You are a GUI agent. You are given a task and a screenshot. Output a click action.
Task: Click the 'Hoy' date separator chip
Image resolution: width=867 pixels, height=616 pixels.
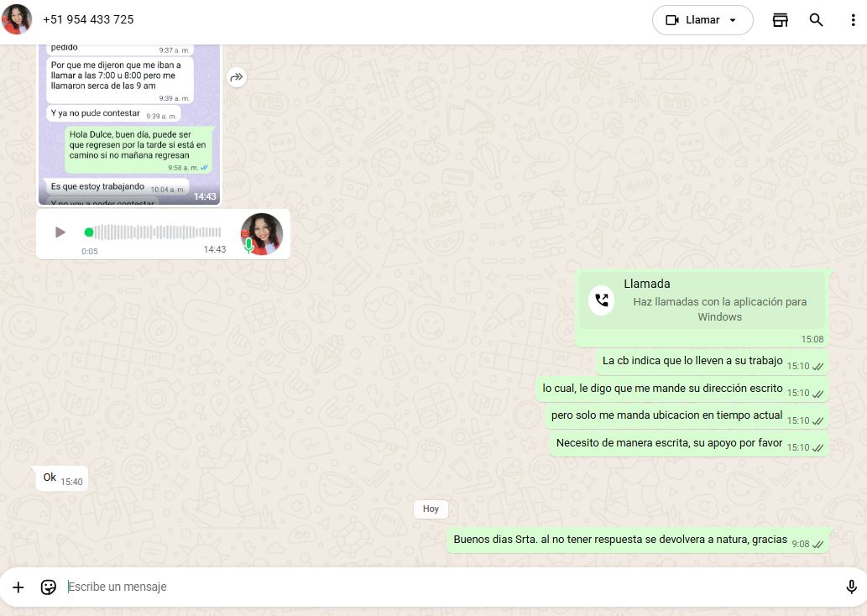pos(431,509)
